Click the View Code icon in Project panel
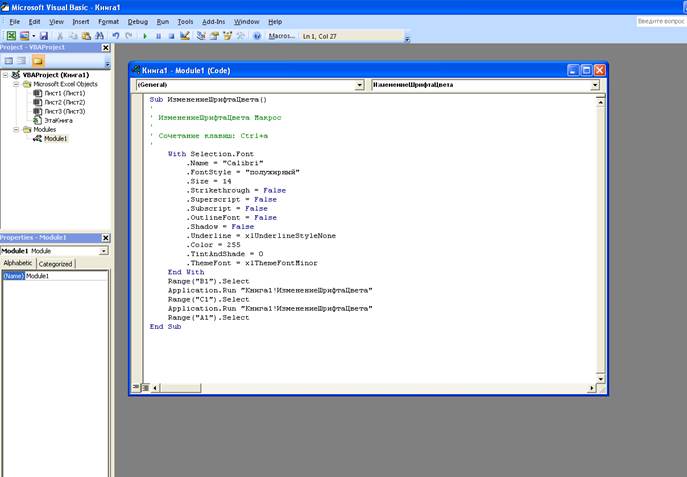This screenshot has width=687, height=477. click(x=9, y=61)
